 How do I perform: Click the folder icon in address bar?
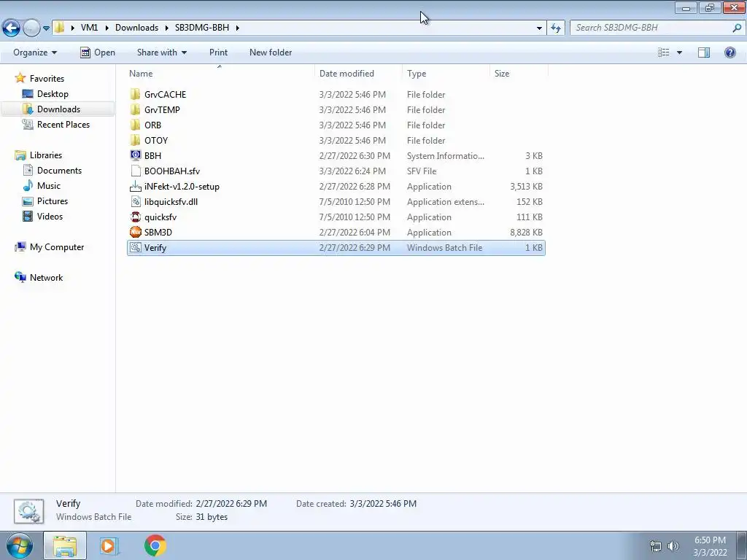coord(59,28)
